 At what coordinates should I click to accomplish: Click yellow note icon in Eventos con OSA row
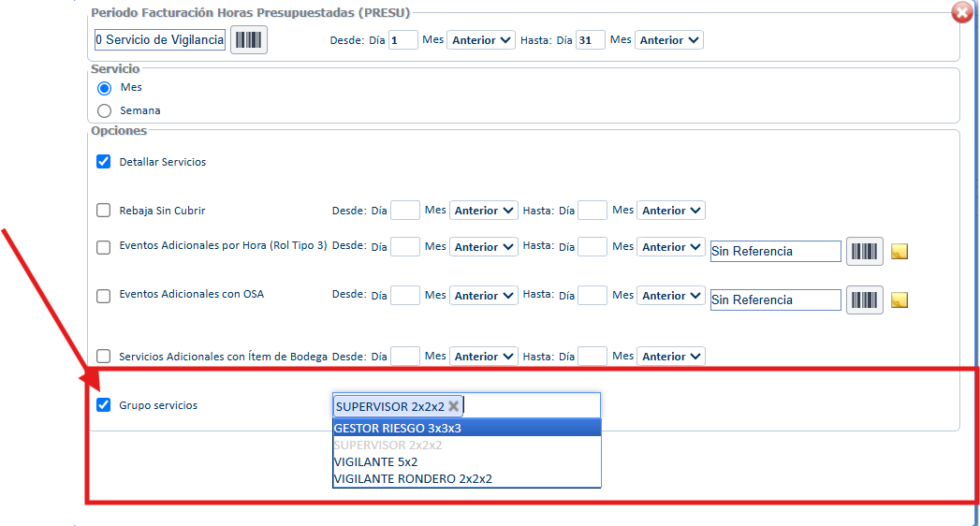tap(900, 300)
